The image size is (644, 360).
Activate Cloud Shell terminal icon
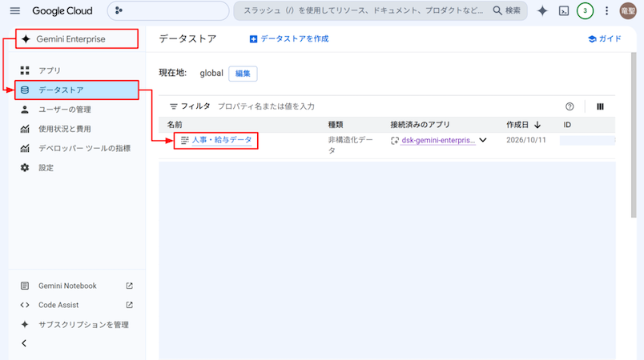(x=564, y=11)
